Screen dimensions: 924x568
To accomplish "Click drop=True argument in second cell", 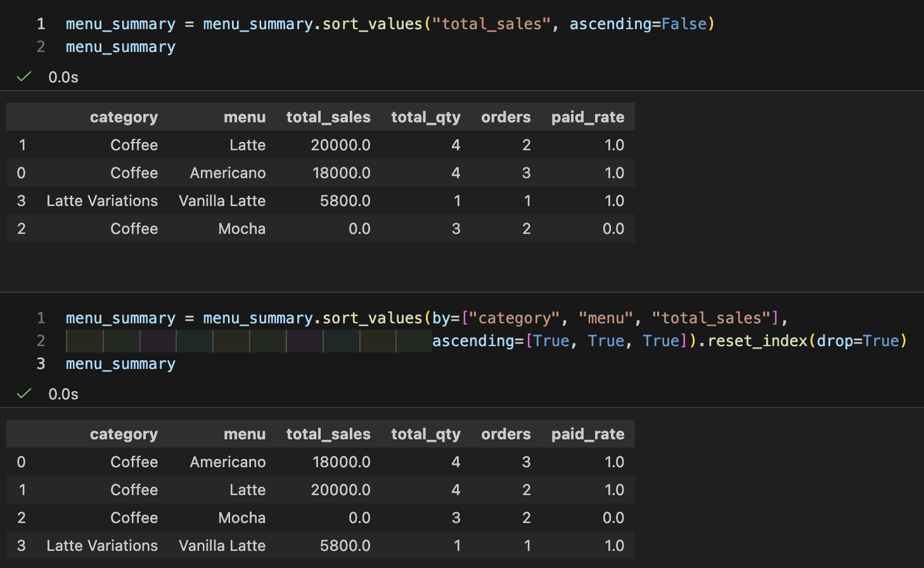I will 858,341.
